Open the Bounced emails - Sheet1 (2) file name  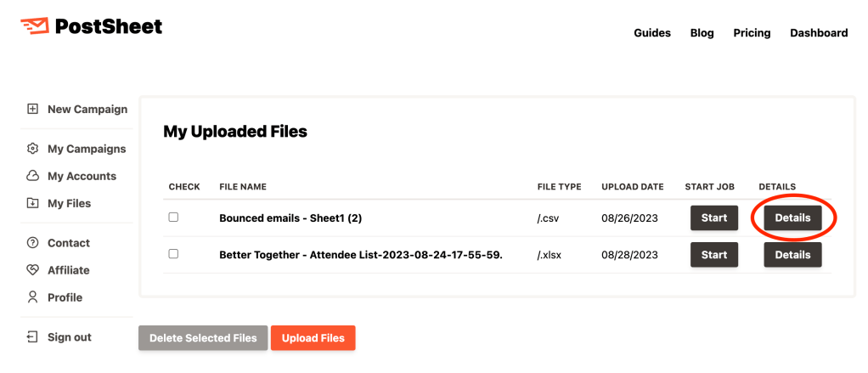coord(290,218)
